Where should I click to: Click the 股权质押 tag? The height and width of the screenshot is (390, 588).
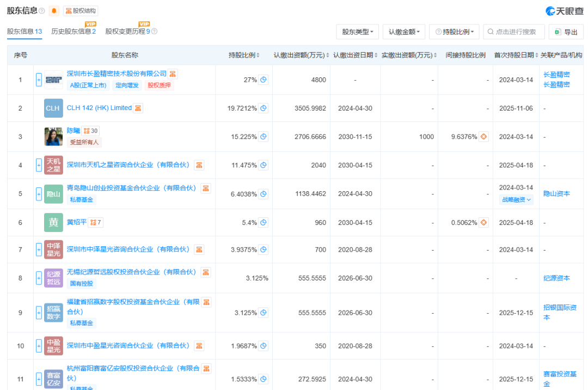click(159, 86)
